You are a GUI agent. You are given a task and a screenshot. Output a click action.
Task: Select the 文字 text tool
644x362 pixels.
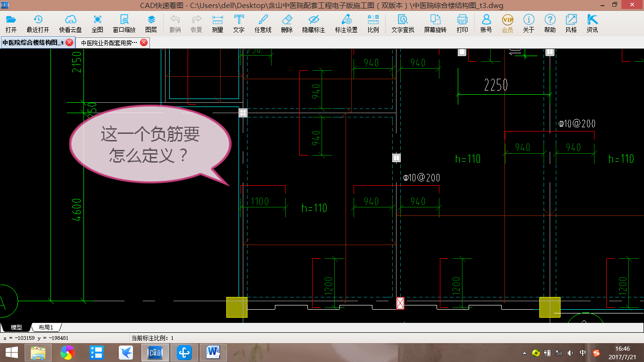pos(239,24)
